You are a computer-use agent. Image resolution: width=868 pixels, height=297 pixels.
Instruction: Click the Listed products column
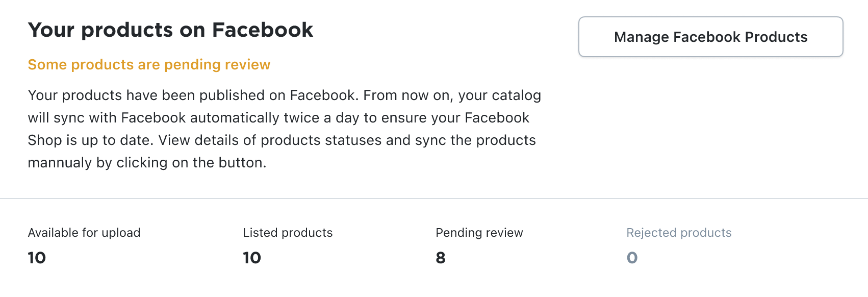coord(288,245)
